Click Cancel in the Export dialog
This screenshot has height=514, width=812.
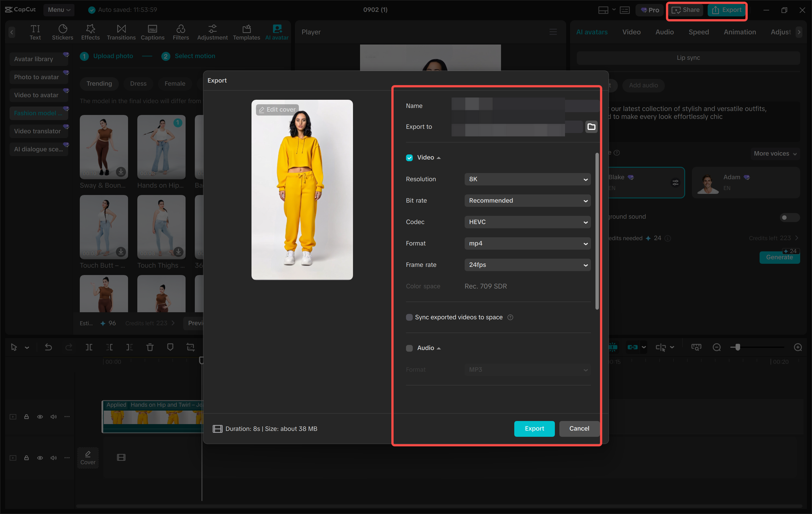pos(579,428)
